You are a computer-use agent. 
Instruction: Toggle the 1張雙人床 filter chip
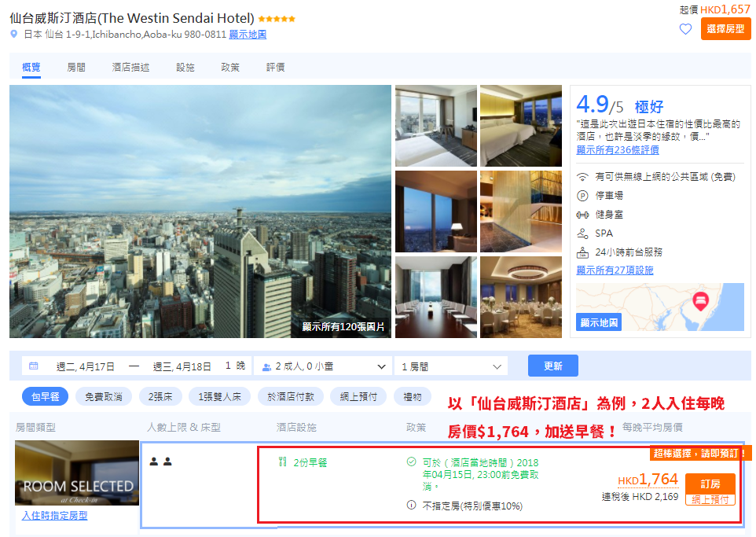[219, 396]
